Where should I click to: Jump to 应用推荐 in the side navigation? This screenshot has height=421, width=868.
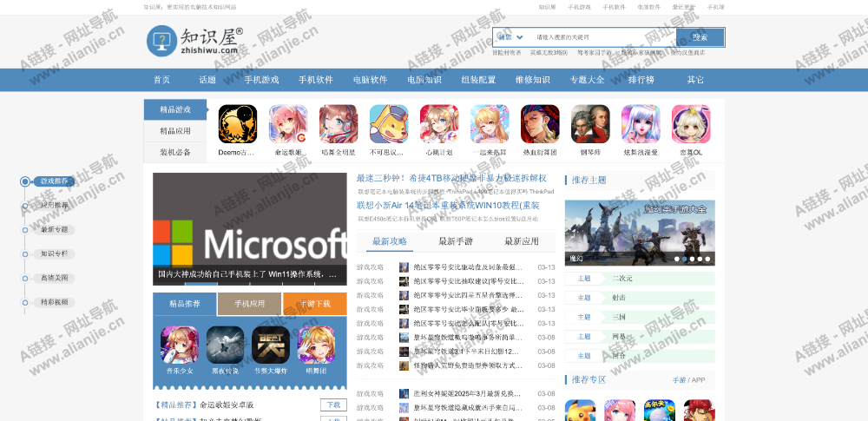coord(54,206)
